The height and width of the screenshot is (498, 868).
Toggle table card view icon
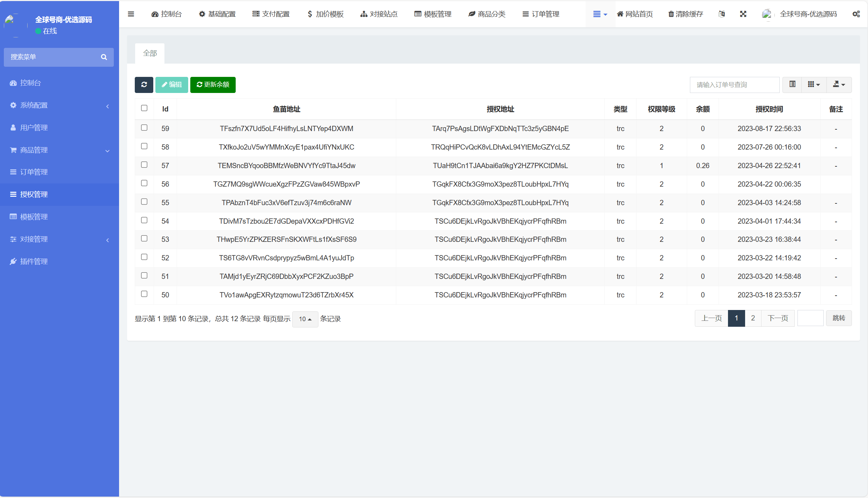click(x=792, y=85)
